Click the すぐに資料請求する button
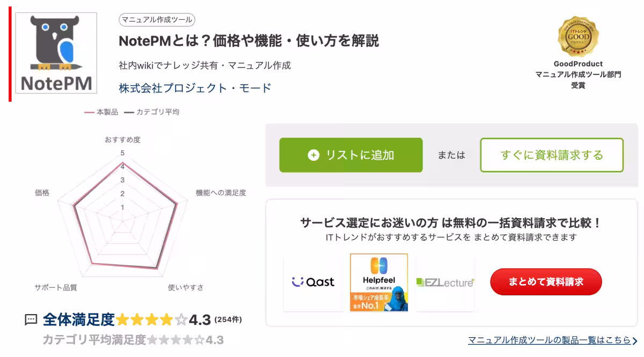The width and height of the screenshot is (644, 357). click(x=552, y=155)
